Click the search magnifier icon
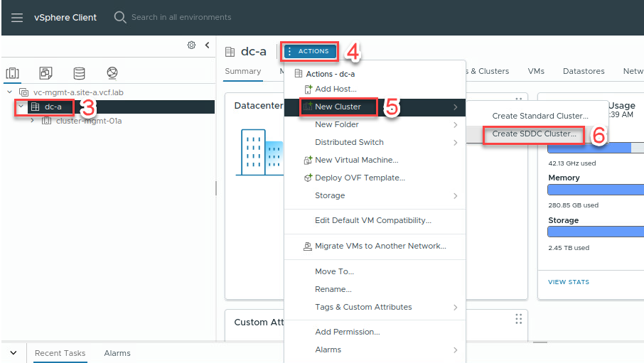644x363 pixels. click(x=120, y=17)
